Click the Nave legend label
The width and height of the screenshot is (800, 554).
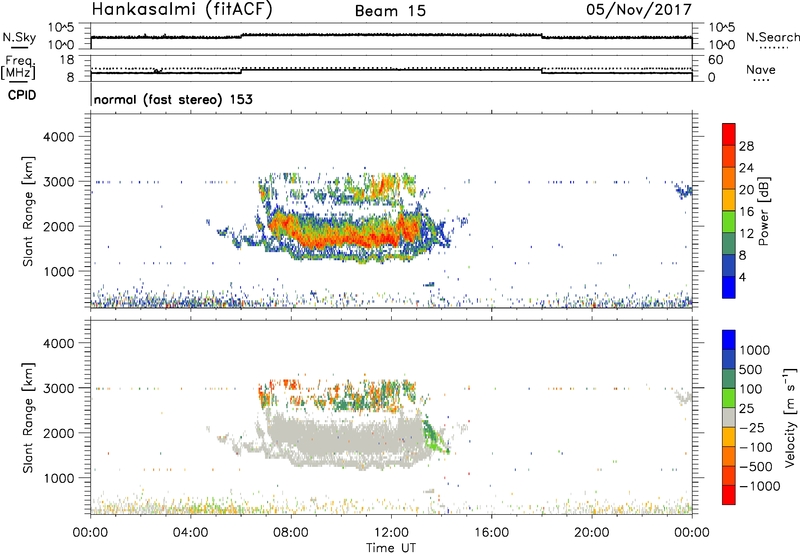tap(761, 70)
